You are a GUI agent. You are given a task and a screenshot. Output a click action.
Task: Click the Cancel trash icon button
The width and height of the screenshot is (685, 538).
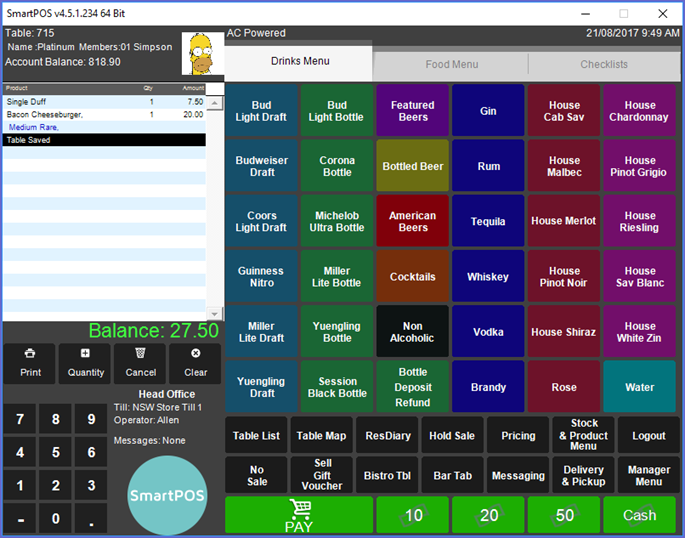[x=140, y=363]
